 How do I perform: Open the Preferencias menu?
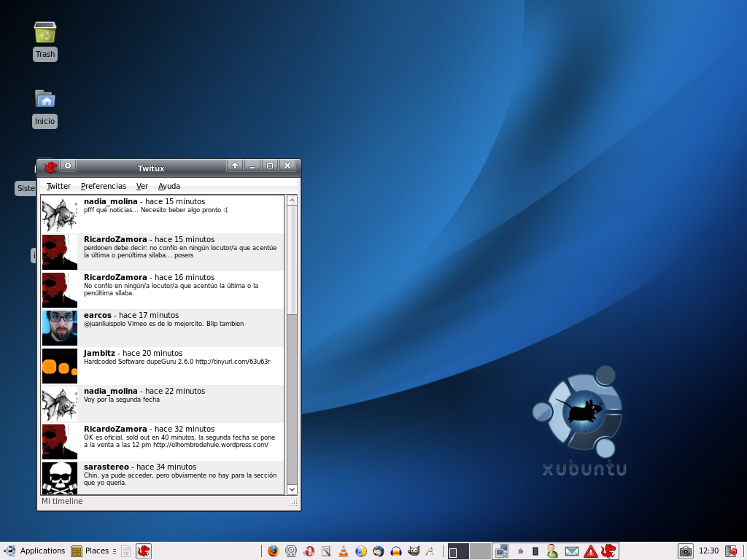pos(104,186)
